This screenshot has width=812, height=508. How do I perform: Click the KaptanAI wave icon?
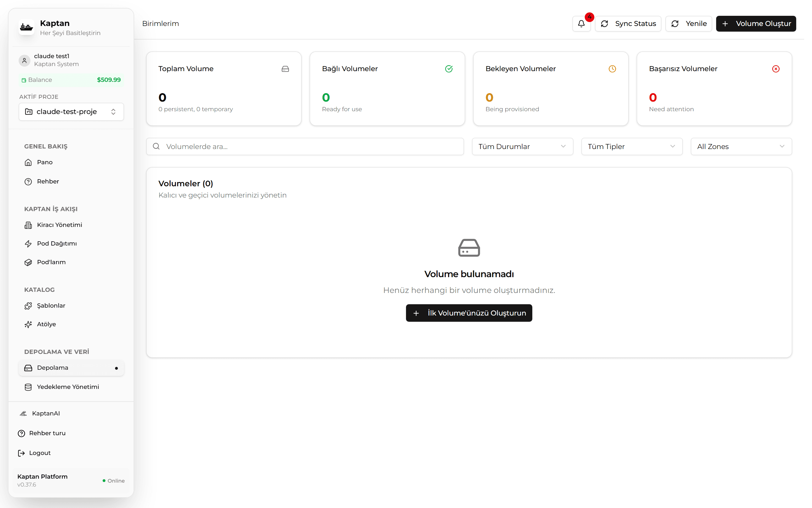tap(23, 413)
